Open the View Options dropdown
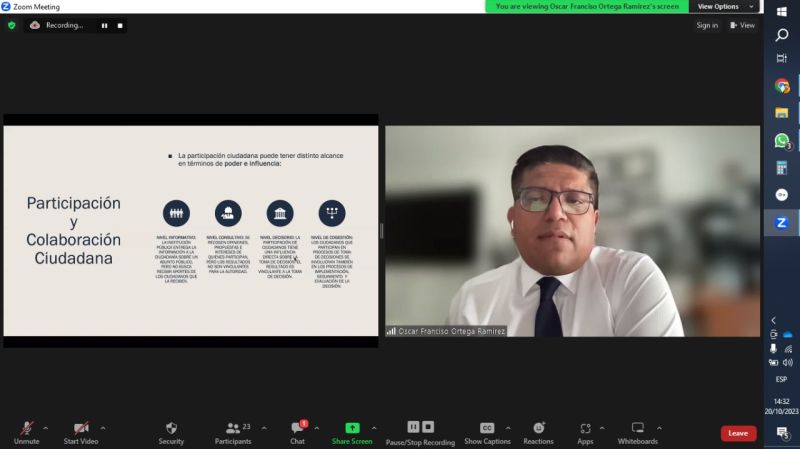Viewport: 800px width, 449px height. (x=723, y=6)
